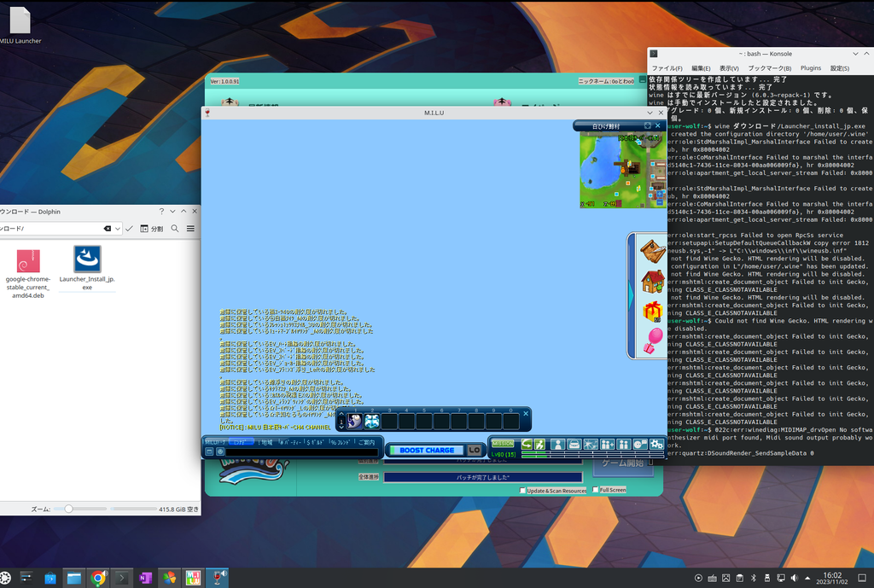Open the Konsole Plugins menu
The width and height of the screenshot is (874, 588).
[811, 68]
